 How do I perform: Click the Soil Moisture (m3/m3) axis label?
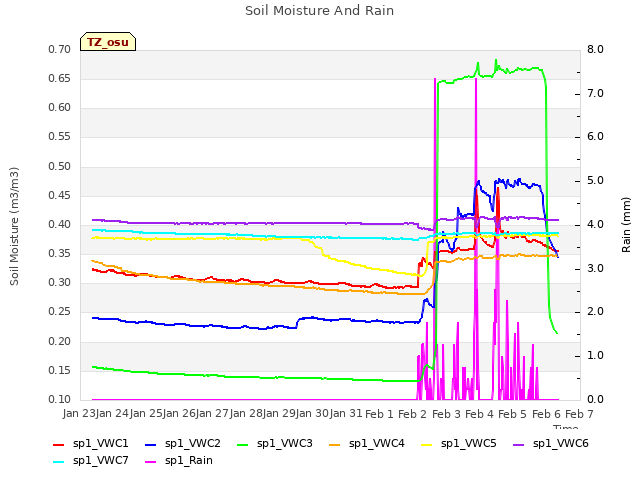14,226
